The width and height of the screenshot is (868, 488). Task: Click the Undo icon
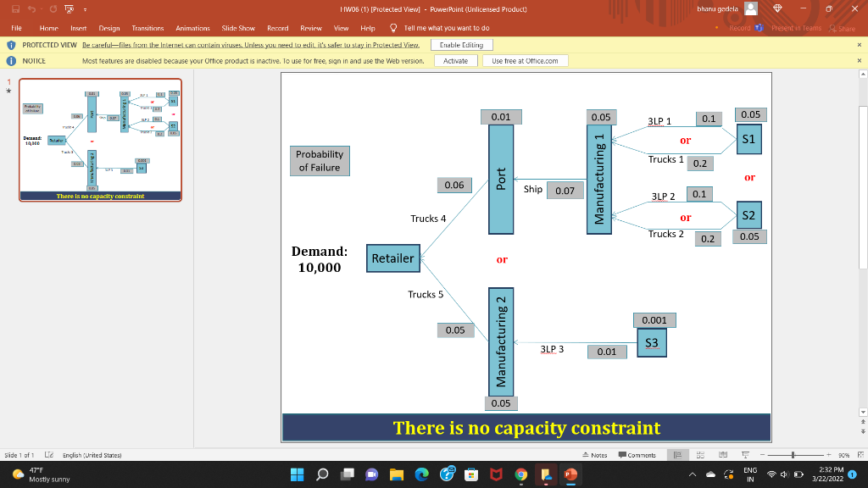point(31,8)
